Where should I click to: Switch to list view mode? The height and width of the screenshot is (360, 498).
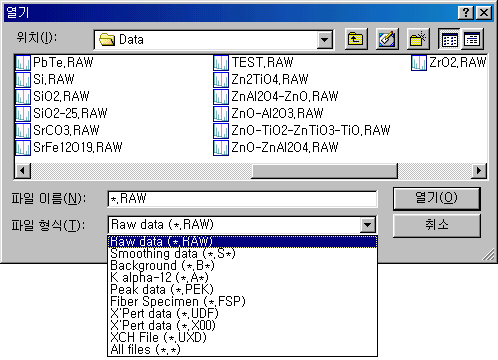click(x=449, y=39)
